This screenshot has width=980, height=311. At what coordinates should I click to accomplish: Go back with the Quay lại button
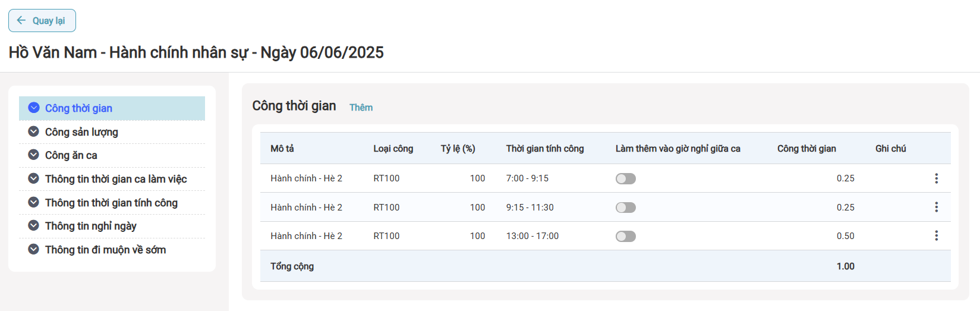[42, 21]
